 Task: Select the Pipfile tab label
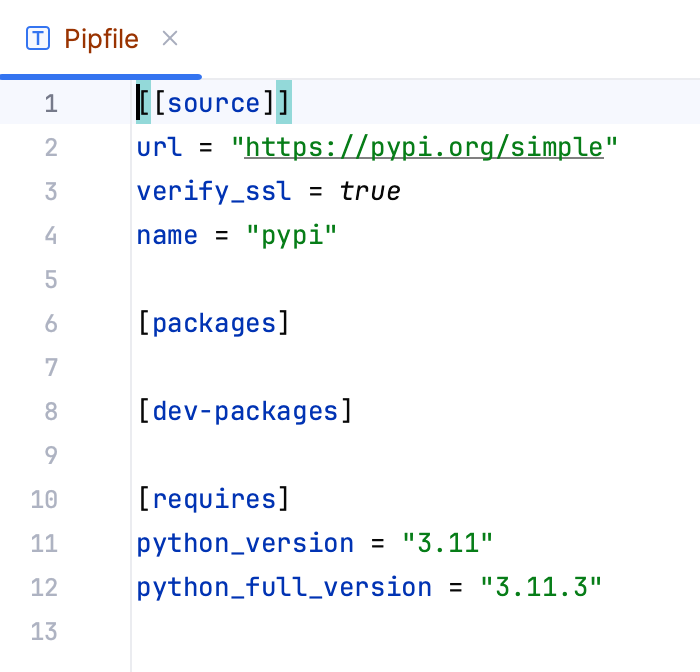click(x=101, y=39)
